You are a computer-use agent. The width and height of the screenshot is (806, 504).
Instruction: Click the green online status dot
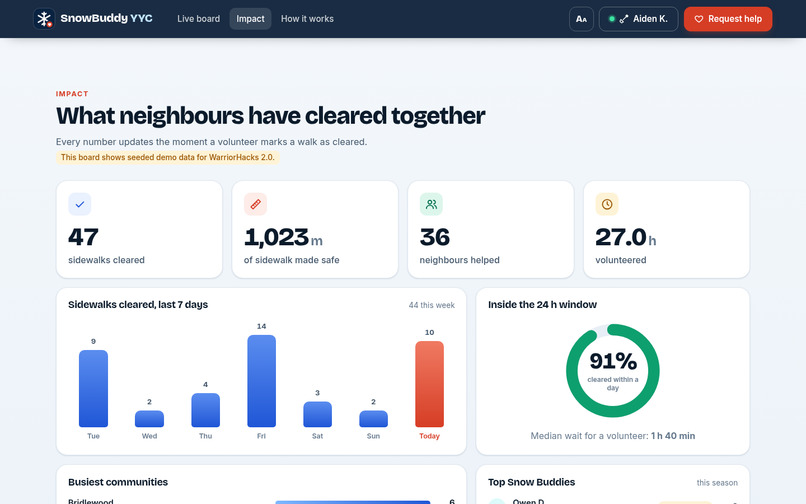click(x=612, y=19)
